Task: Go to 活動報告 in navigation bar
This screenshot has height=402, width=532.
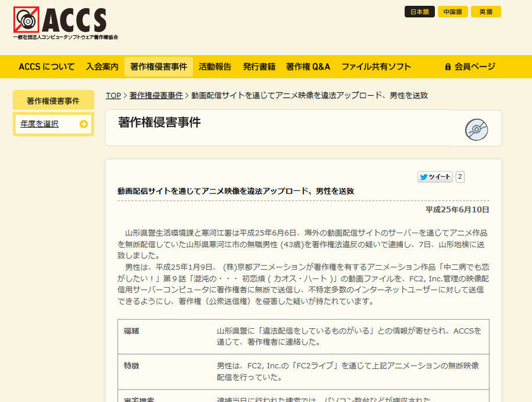Action: 215,66
